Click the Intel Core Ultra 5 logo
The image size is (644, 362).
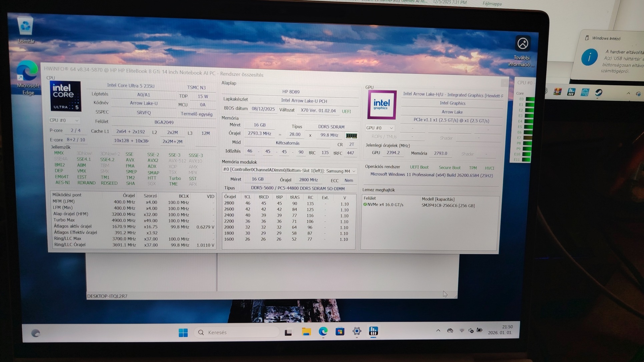(65, 96)
